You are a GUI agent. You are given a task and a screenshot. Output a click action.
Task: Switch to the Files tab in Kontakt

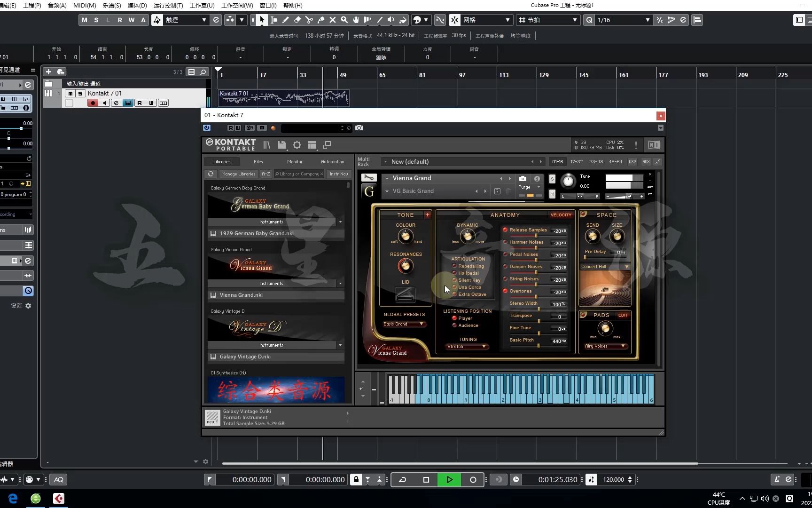coord(258,162)
